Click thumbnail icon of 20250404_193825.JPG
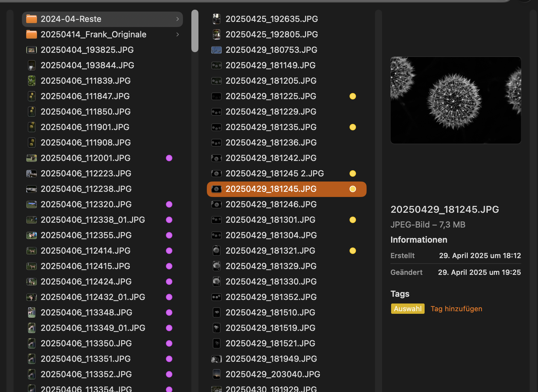538x392 pixels. (32, 50)
